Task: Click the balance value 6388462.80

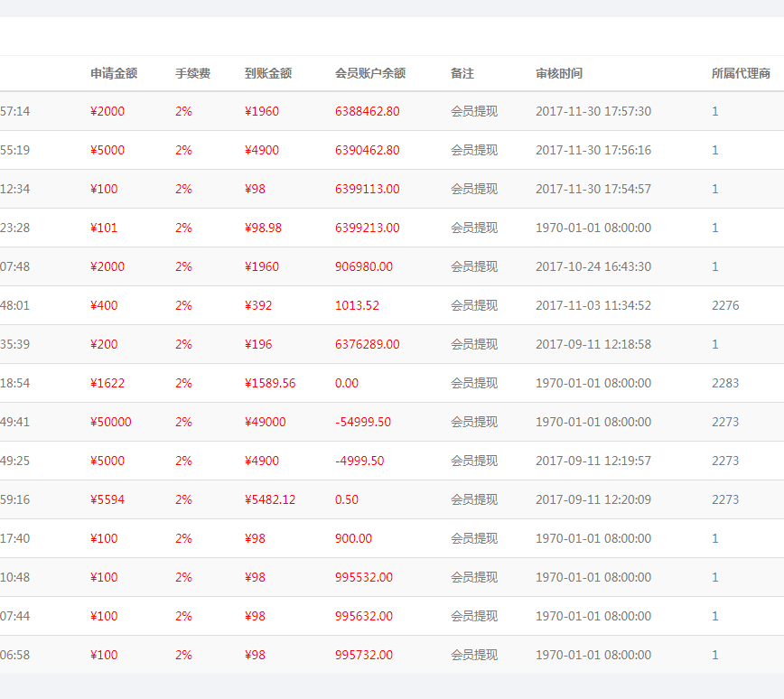Action: point(367,111)
